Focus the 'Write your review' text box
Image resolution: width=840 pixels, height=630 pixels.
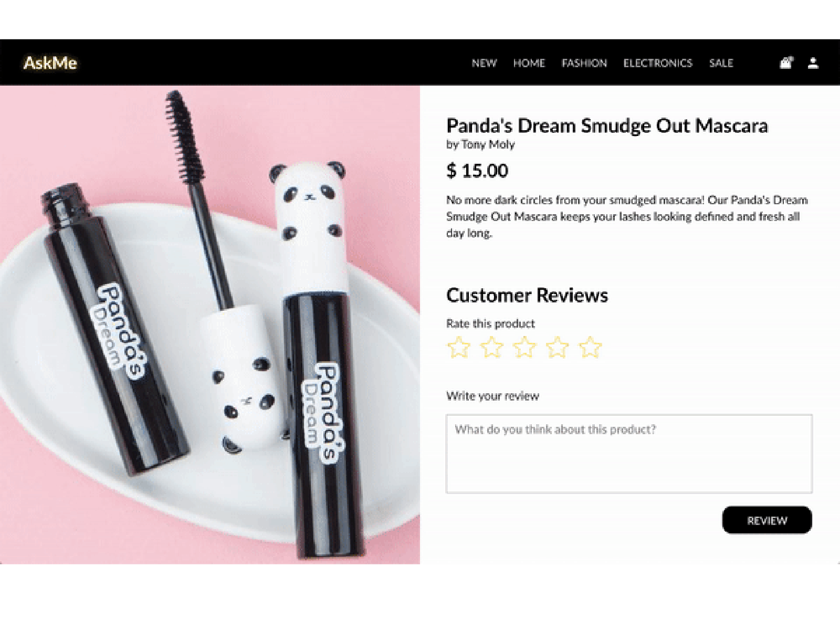pos(629,454)
